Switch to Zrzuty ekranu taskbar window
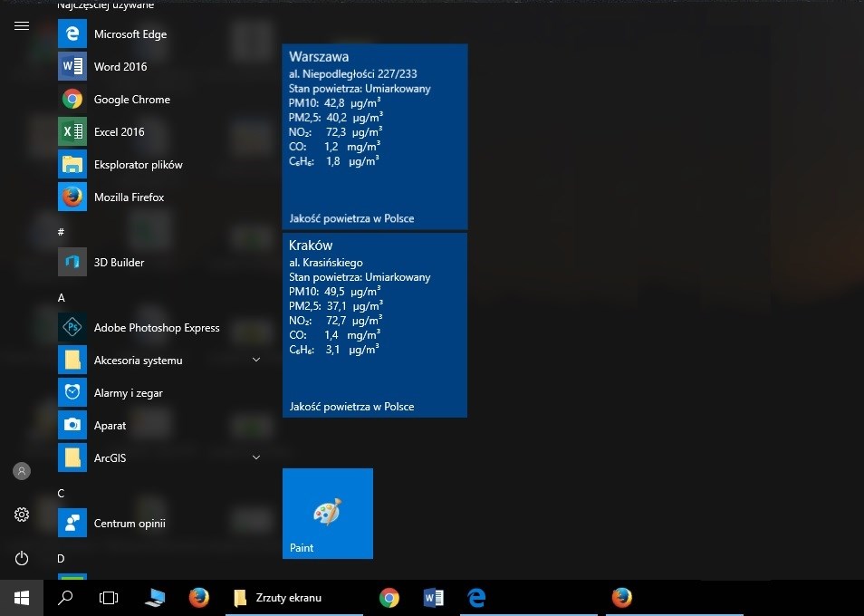The width and height of the screenshot is (864, 616). (294, 598)
